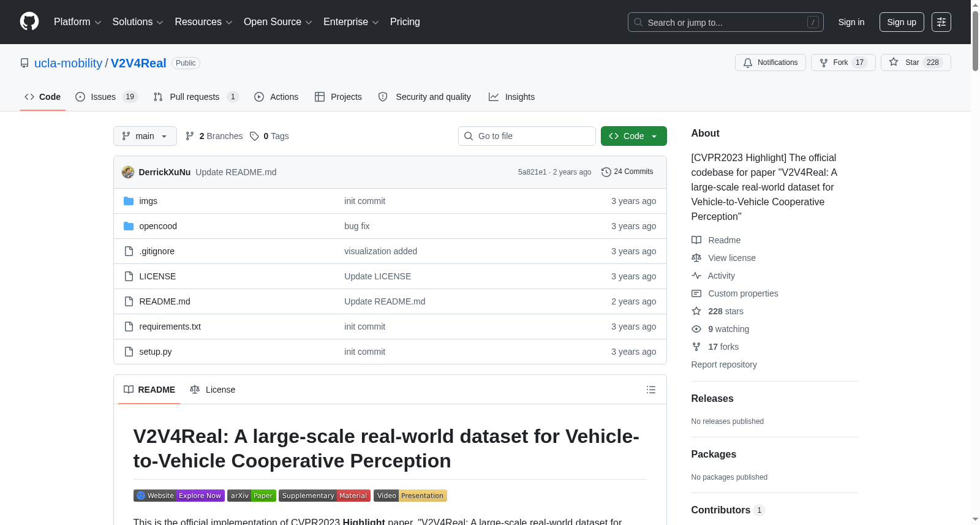Expand the Platform menu
The image size is (980, 525).
point(78,22)
